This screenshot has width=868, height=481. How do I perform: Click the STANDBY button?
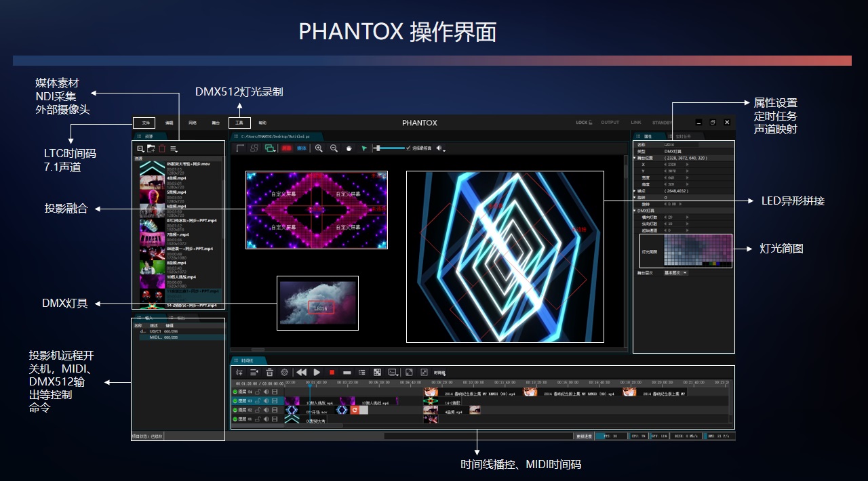coord(662,123)
